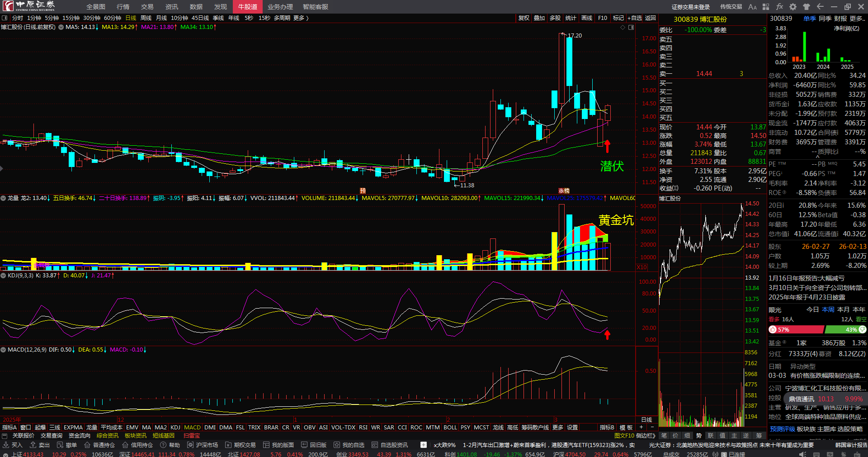Zoom out chart with − button
The height and width of the screenshot is (457, 868).
point(652,427)
